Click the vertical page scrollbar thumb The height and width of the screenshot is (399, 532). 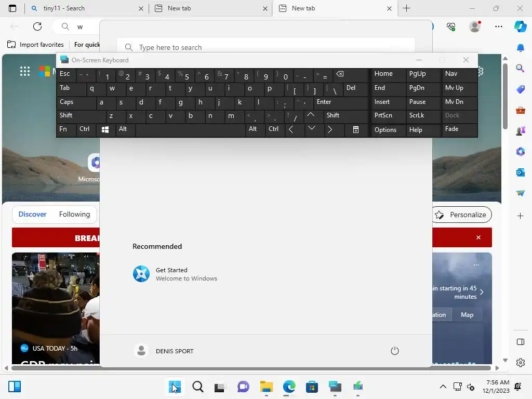tap(505, 96)
